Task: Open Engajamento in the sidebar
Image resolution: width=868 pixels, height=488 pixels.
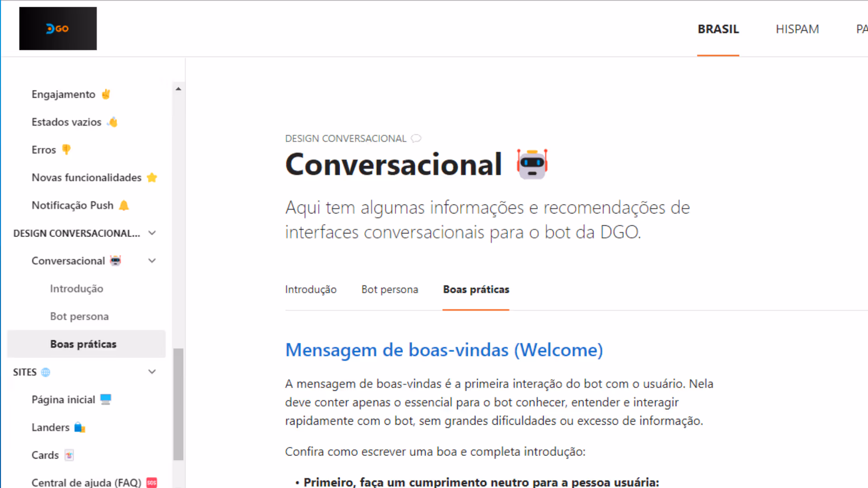Action: 63,94
